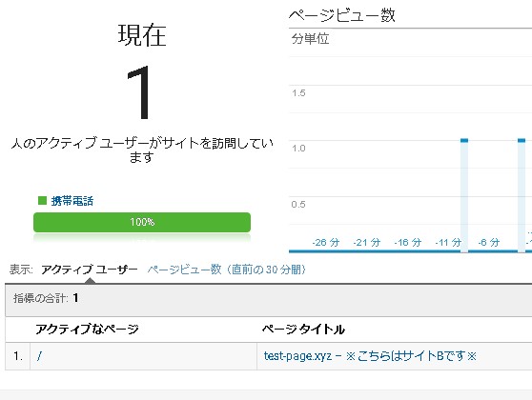Click the 現在 heading text
The height and width of the screenshot is (400, 532).
click(x=142, y=35)
